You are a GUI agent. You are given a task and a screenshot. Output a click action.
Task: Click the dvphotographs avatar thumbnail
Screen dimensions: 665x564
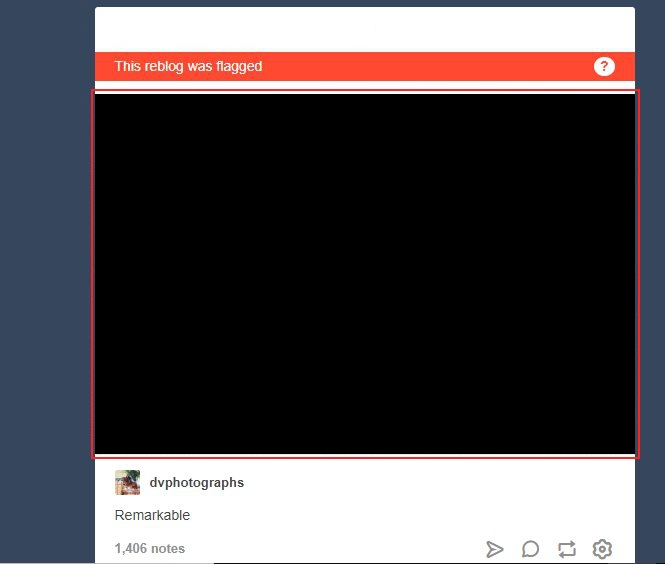coord(127,482)
